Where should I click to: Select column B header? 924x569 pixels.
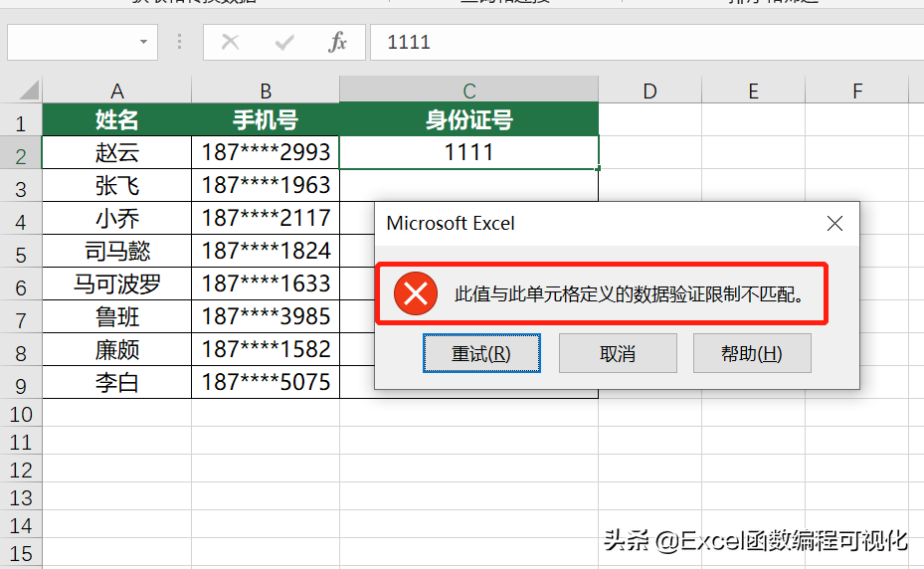click(266, 91)
